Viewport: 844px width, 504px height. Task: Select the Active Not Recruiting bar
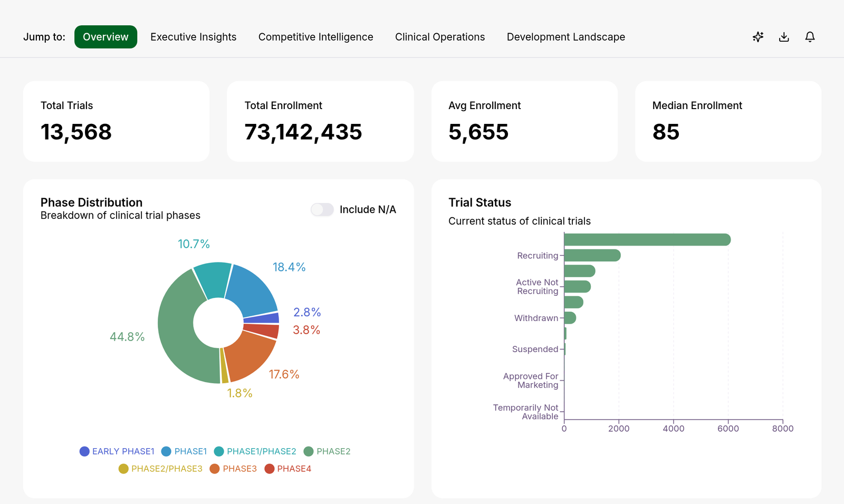(x=578, y=287)
